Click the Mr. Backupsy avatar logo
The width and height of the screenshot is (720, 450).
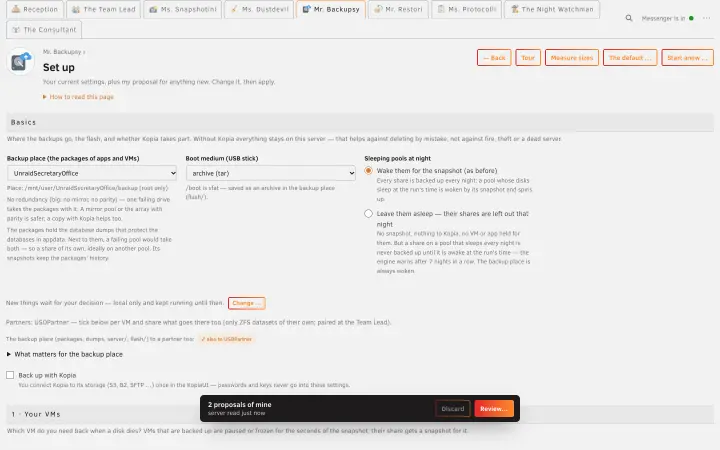coord(20,61)
